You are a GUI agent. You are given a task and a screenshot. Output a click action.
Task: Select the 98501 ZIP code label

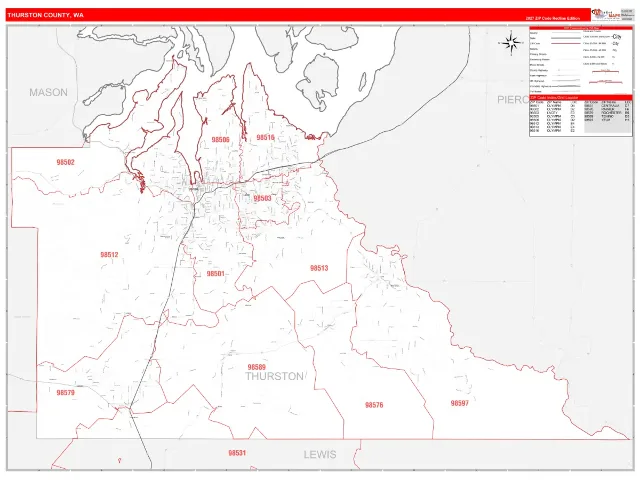216,273
